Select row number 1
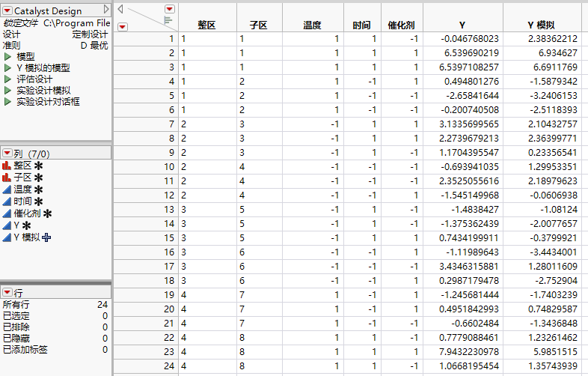588x376 pixels. point(172,39)
